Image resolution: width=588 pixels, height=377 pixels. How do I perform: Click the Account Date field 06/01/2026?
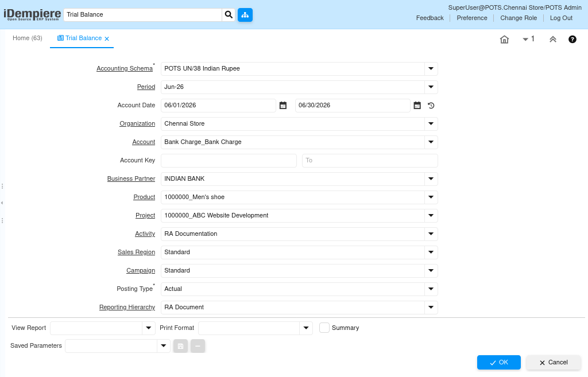[218, 106]
